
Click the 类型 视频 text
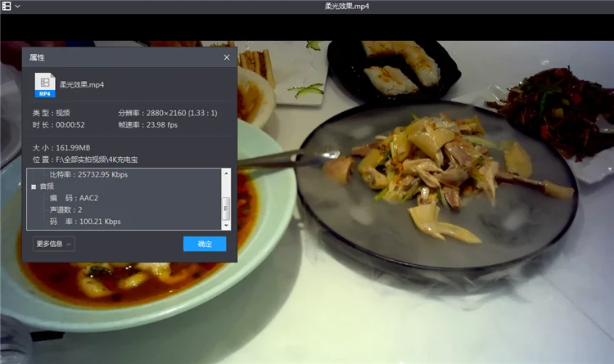[x=52, y=113]
